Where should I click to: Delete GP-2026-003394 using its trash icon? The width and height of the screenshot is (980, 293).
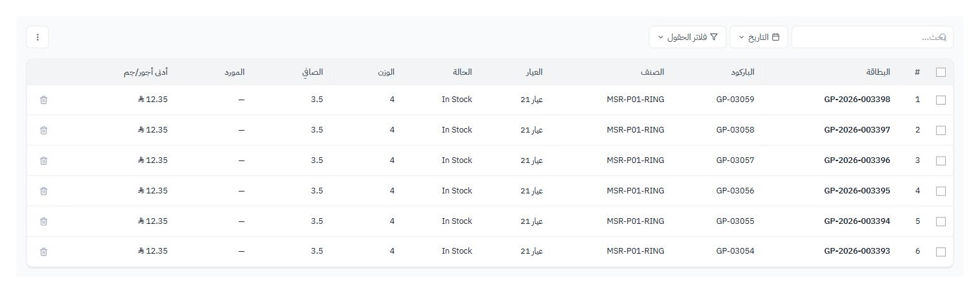pos(44,221)
